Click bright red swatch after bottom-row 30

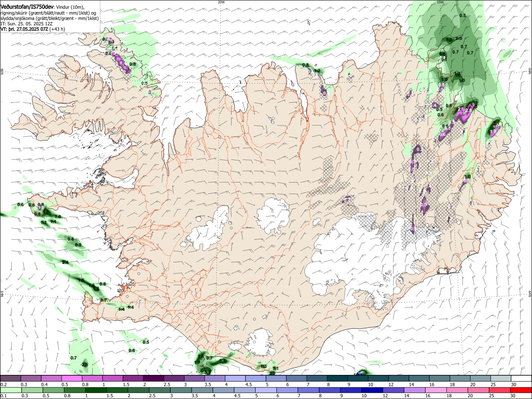[521, 390]
